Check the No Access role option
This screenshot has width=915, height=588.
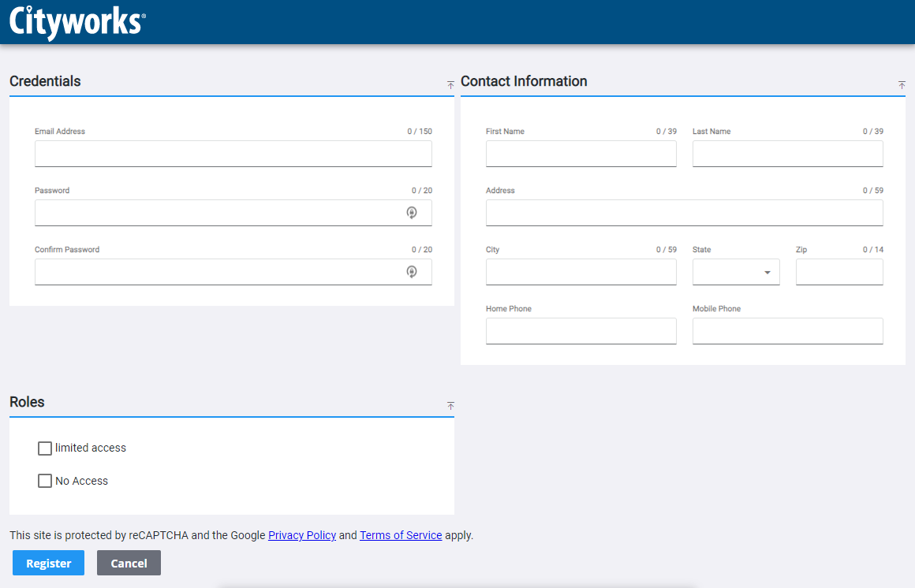(x=45, y=481)
